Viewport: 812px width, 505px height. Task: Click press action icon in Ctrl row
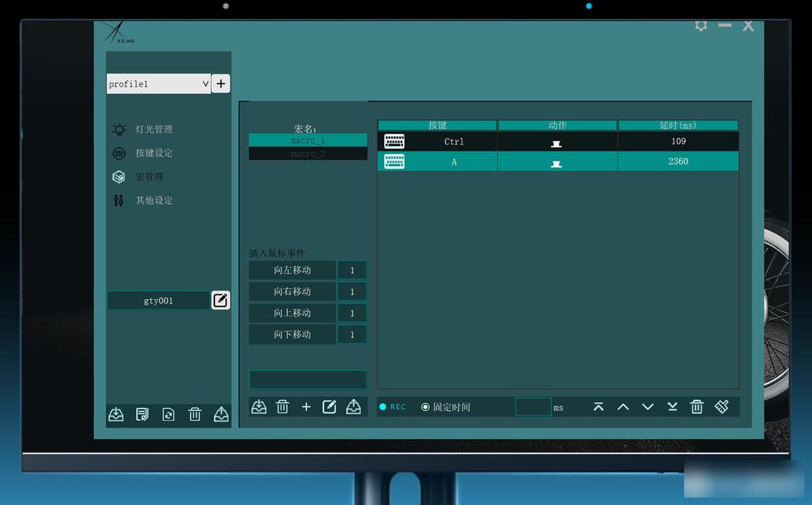coord(556,144)
